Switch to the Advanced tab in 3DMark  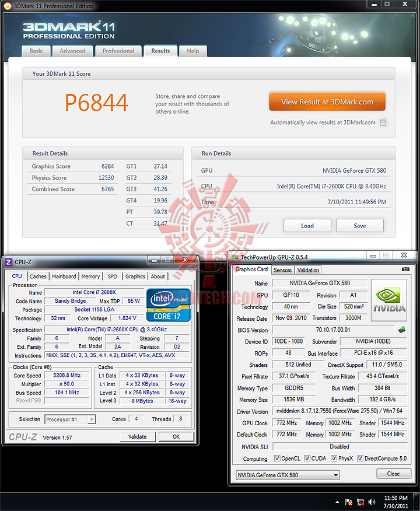pos(72,51)
